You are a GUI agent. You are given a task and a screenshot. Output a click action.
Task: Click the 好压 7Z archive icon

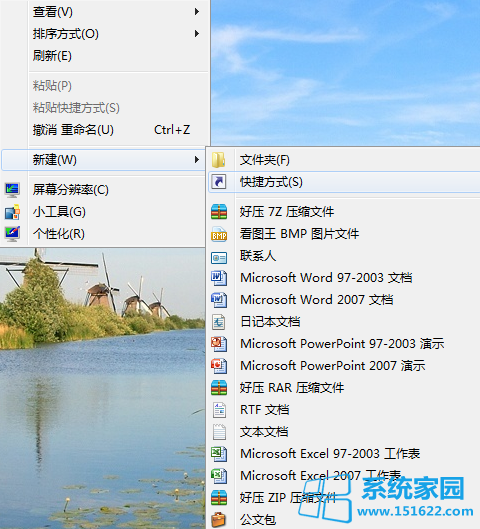pos(219,212)
